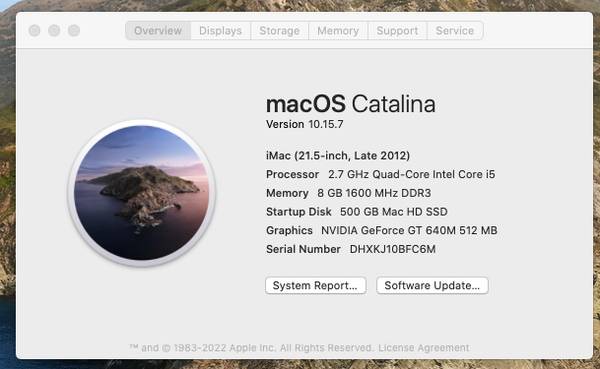Viewport: 600px width, 369px height.
Task: Open the License Agreement link
Action: click(424, 348)
